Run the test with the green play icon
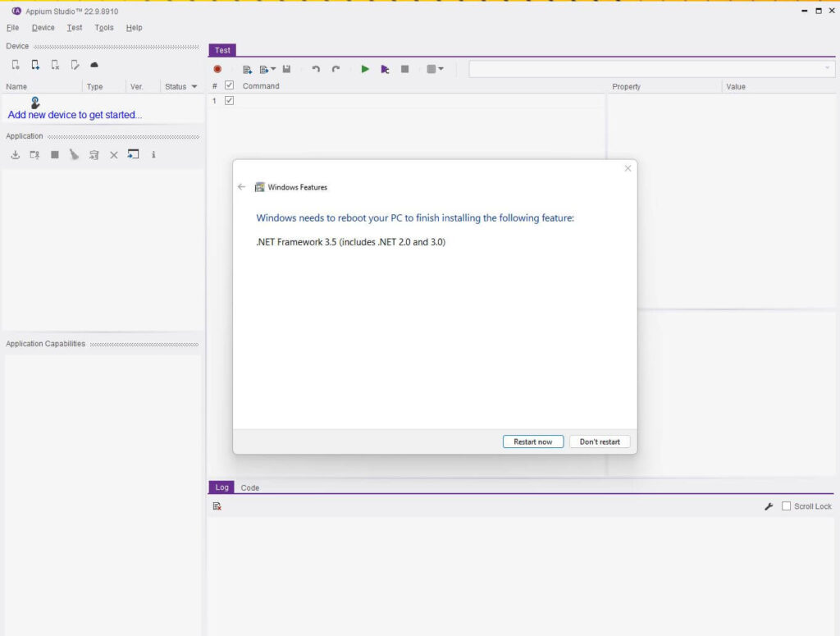 coord(365,69)
